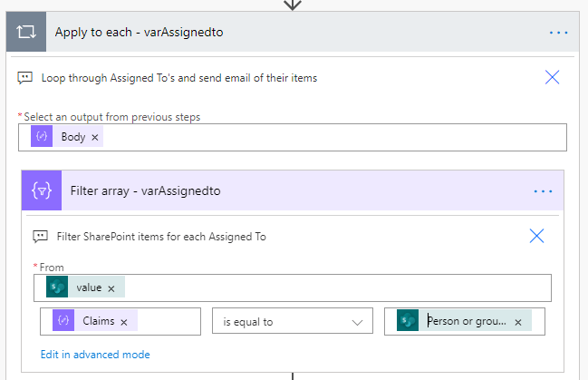Open the Filter array ellipsis menu
This screenshot has height=380, width=588.
coord(543,191)
